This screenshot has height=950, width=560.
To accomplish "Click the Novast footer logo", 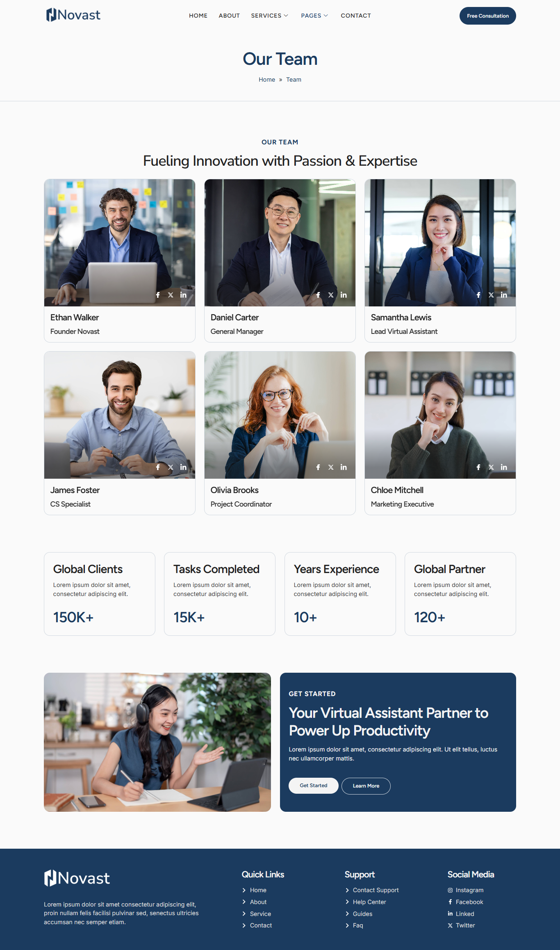I will [77, 878].
